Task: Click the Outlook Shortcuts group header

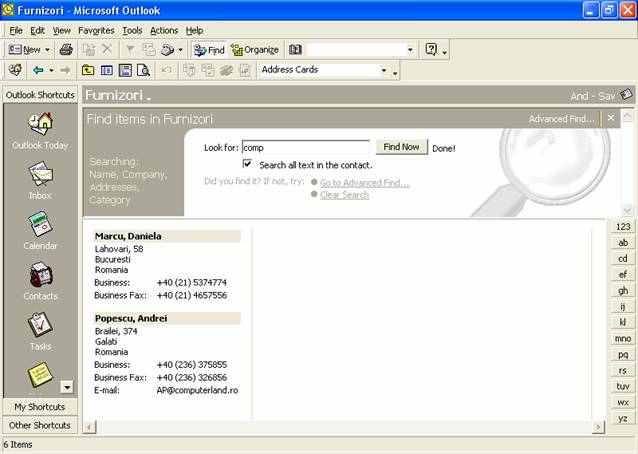Action: point(40,95)
